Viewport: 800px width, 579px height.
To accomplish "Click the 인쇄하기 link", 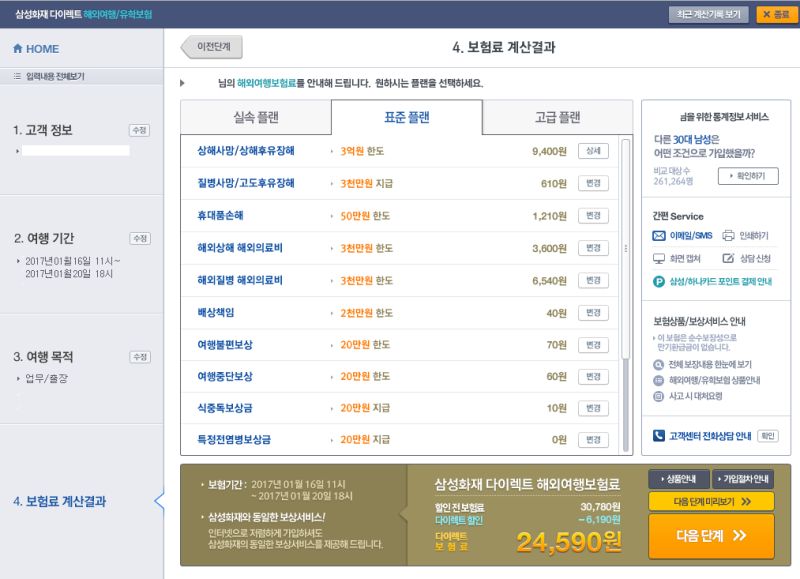I will coord(754,236).
